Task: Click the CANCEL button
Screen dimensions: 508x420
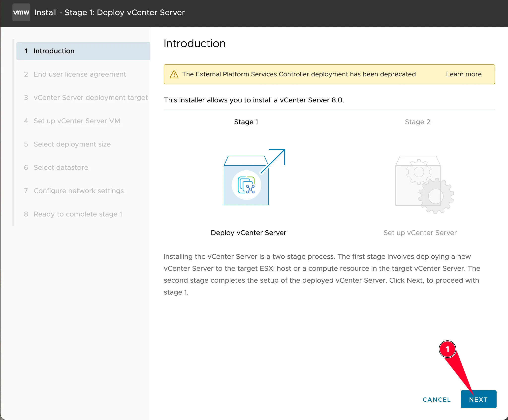Action: 437,399
